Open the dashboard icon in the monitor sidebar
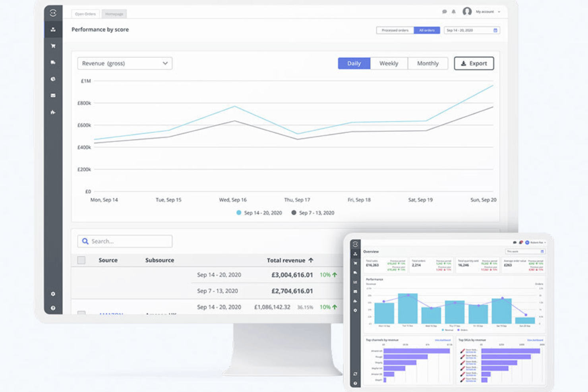Screen dimensions: 588x392 click(x=53, y=29)
